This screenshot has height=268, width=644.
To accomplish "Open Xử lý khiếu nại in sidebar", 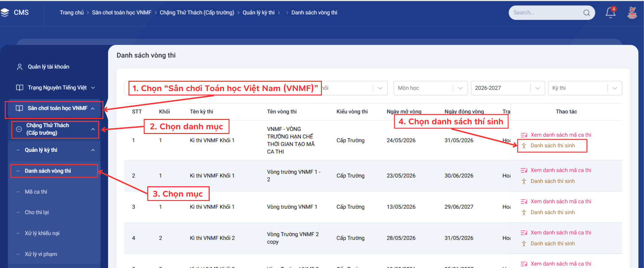I will coord(42,233).
